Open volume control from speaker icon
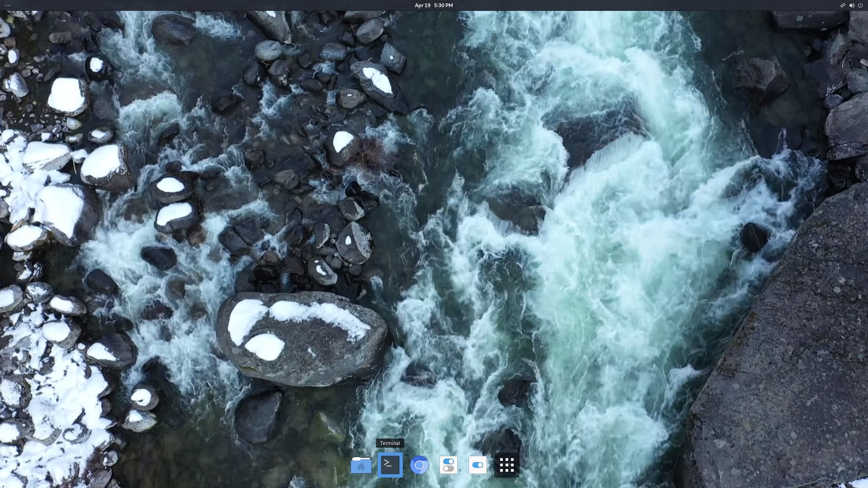This screenshot has width=868, height=488. coord(852,5)
